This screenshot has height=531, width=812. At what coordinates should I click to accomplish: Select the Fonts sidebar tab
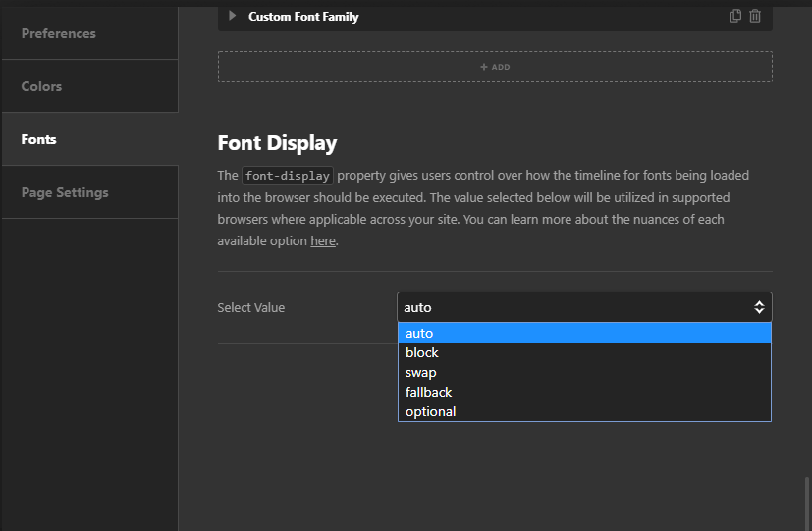(x=39, y=139)
